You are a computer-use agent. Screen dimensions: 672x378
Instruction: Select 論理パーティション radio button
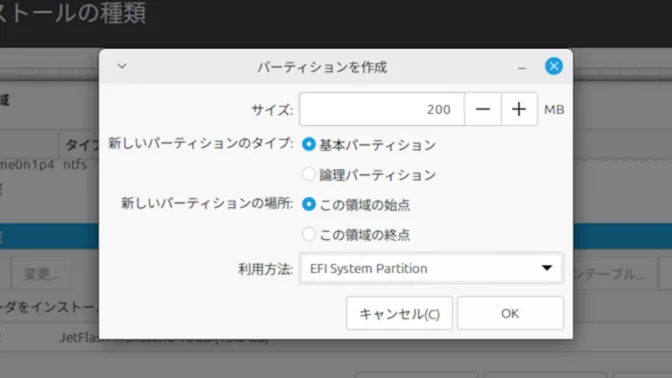pos(309,174)
